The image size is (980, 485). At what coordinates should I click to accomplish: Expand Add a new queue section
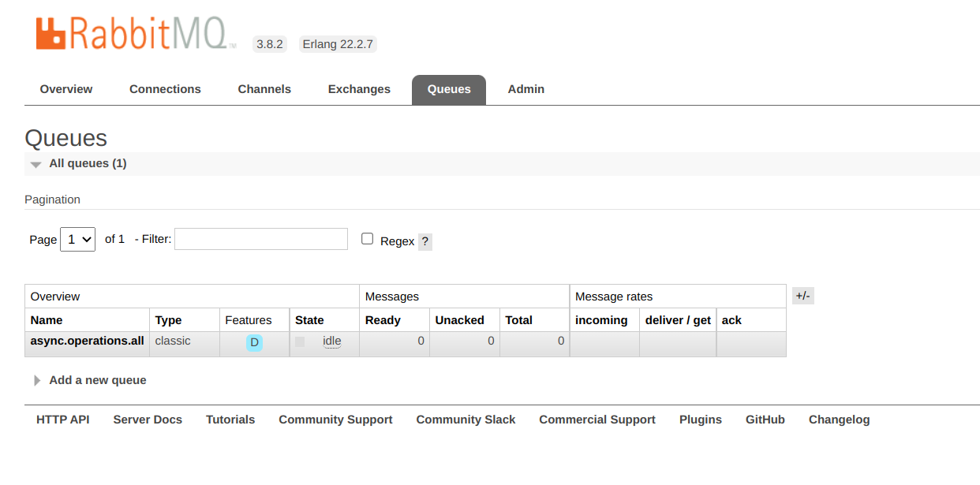click(97, 380)
